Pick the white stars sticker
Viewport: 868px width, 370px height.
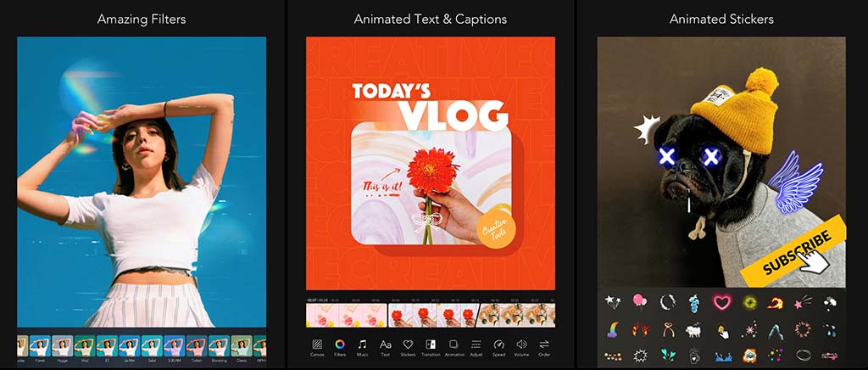tap(613, 303)
